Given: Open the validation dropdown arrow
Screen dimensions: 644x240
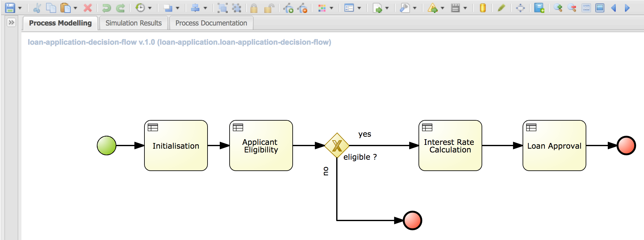Looking at the screenshot, I should point(442,8).
